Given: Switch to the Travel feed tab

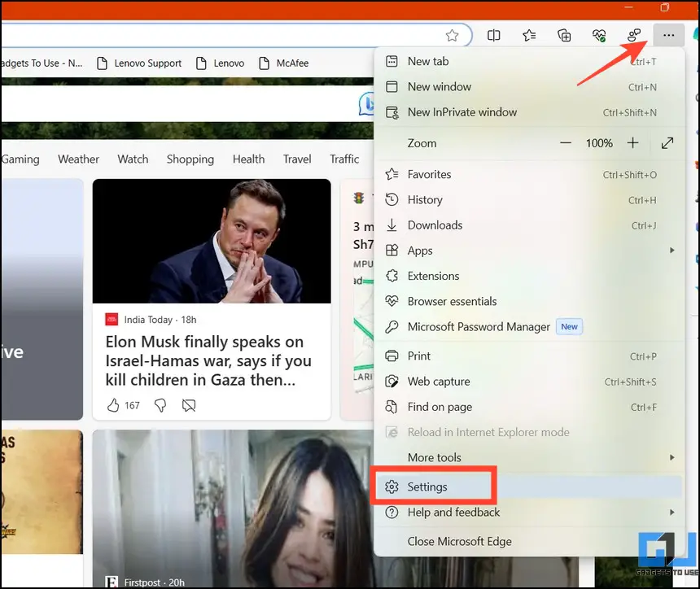Looking at the screenshot, I should coord(297,159).
